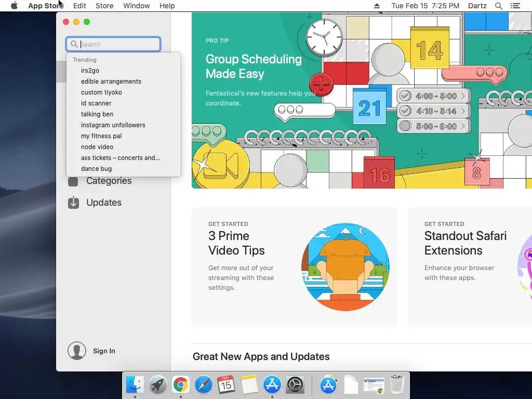This screenshot has height=399, width=532.
Task: Open Finder from the Dock
Action: pyautogui.click(x=135, y=385)
